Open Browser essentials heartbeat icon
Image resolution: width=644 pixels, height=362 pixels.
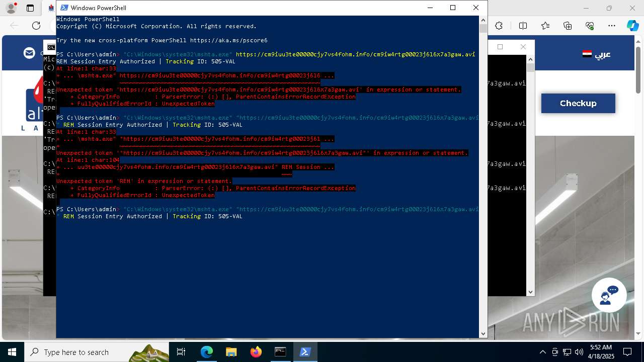(x=590, y=26)
